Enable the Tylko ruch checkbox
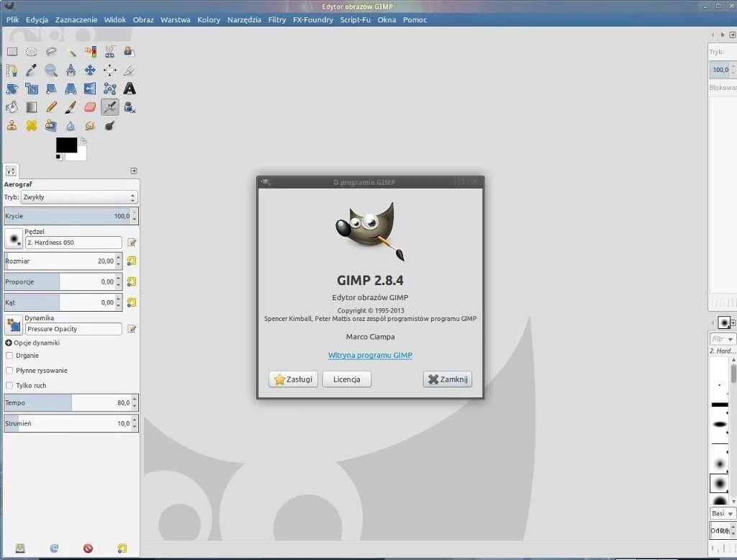This screenshot has height=560, width=737. pos(9,385)
